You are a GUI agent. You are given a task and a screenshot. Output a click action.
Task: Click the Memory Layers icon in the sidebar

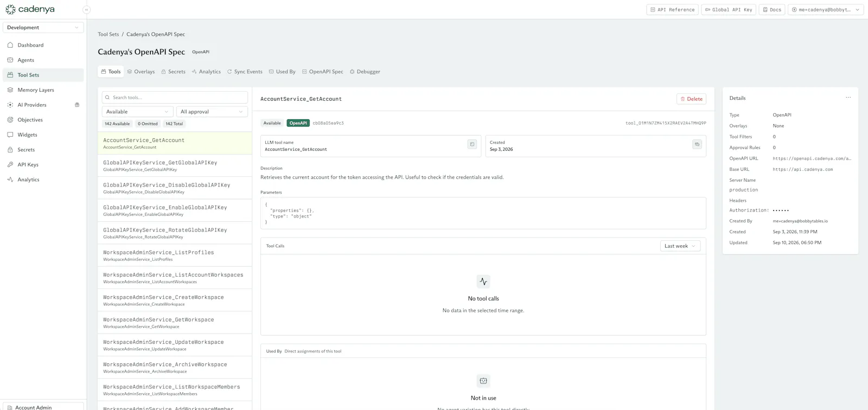click(x=10, y=90)
